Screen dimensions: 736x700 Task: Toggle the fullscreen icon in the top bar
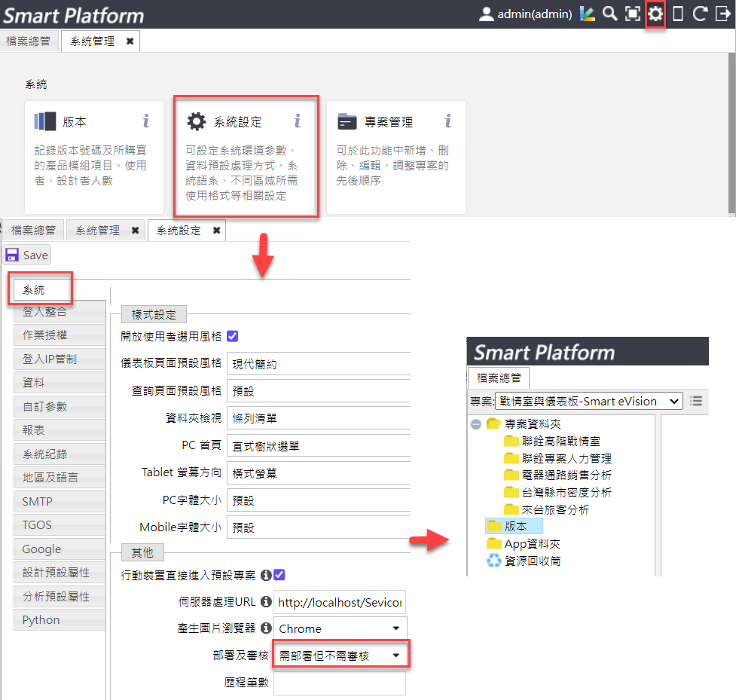(x=633, y=14)
